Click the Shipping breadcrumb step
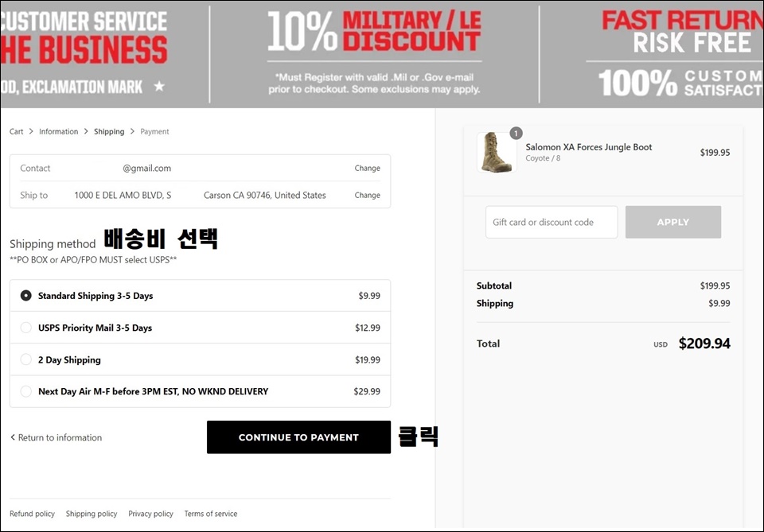 (x=109, y=131)
